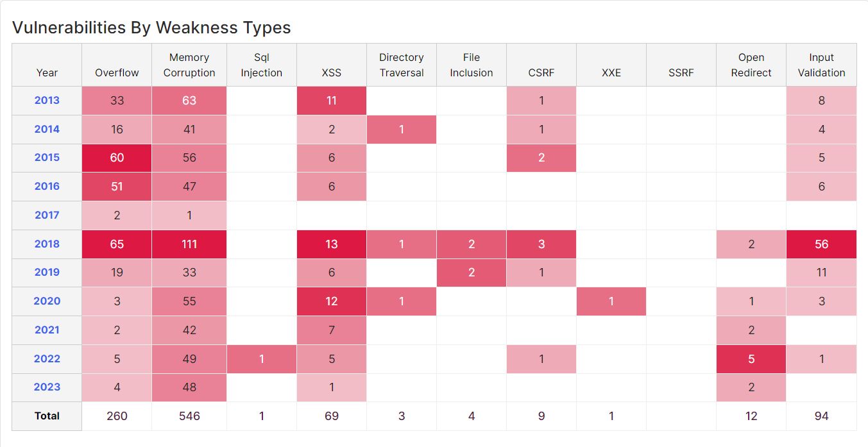This screenshot has width=868, height=447.
Task: Click the 2017 year link
Action: coord(46,215)
